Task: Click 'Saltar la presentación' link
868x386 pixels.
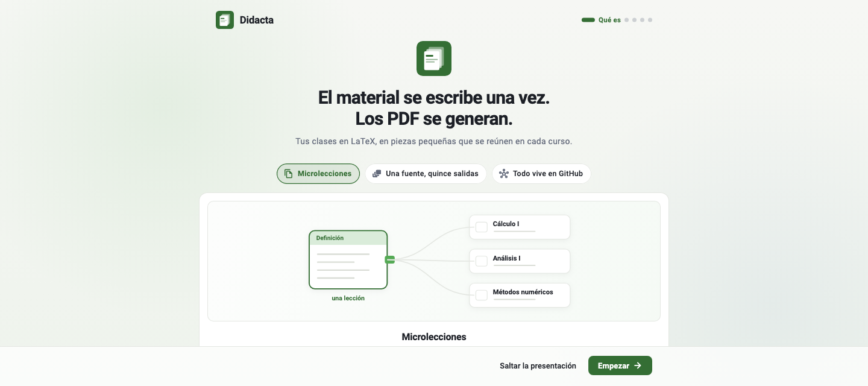Action: pos(538,365)
